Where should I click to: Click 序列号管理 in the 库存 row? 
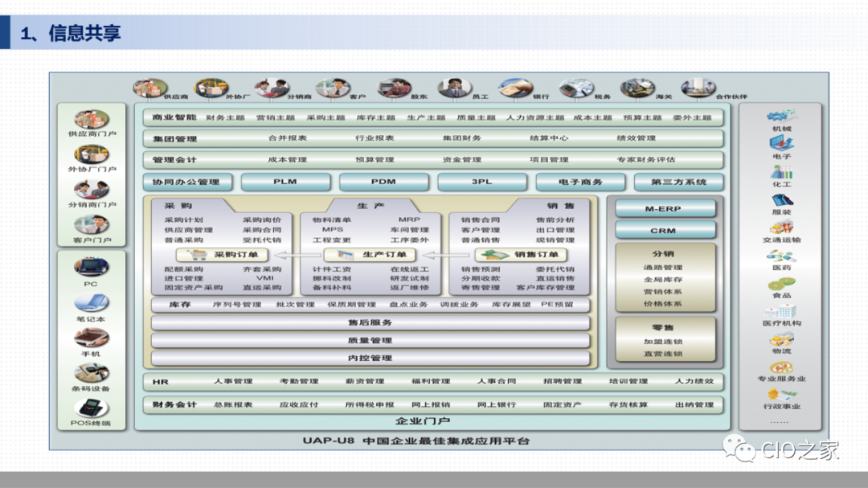click(237, 305)
